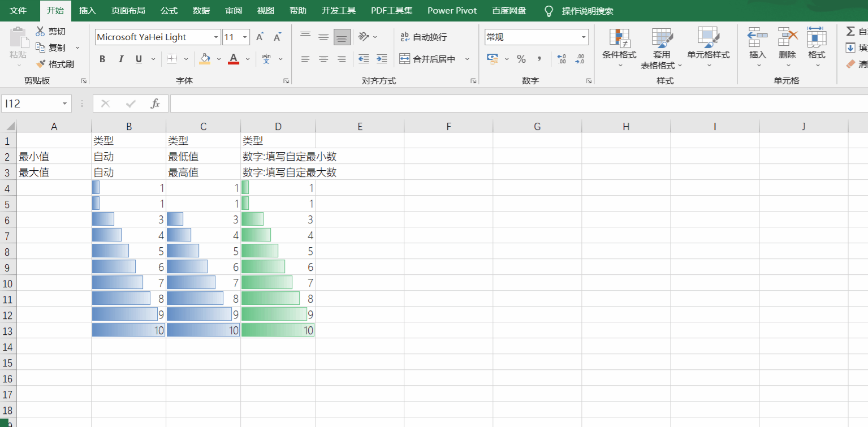Click the Cut (剪切) scissors icon
Image resolution: width=868 pixels, height=427 pixels.
point(40,32)
